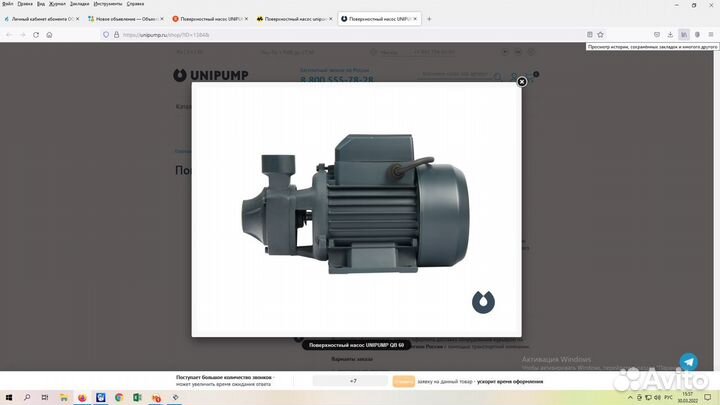Image resolution: width=720 pixels, height=405 pixels.
Task: Open a new browser tab
Action: pyautogui.click(x=429, y=19)
